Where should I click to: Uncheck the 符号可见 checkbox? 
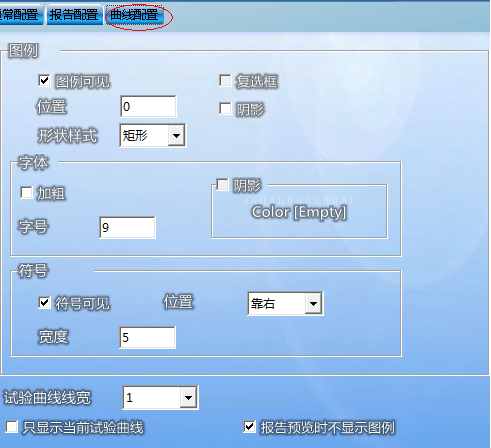44,303
